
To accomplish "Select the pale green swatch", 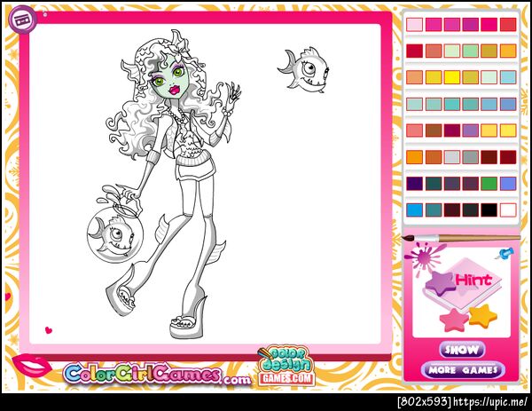I will pyautogui.click(x=452, y=51).
